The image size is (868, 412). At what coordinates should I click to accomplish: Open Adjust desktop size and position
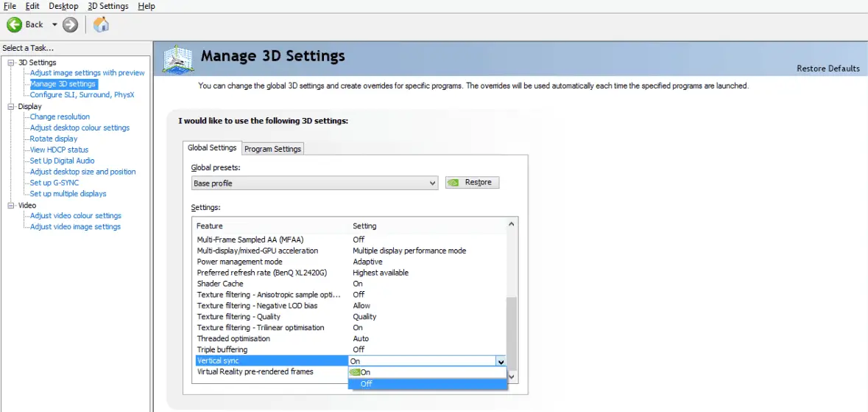point(82,172)
